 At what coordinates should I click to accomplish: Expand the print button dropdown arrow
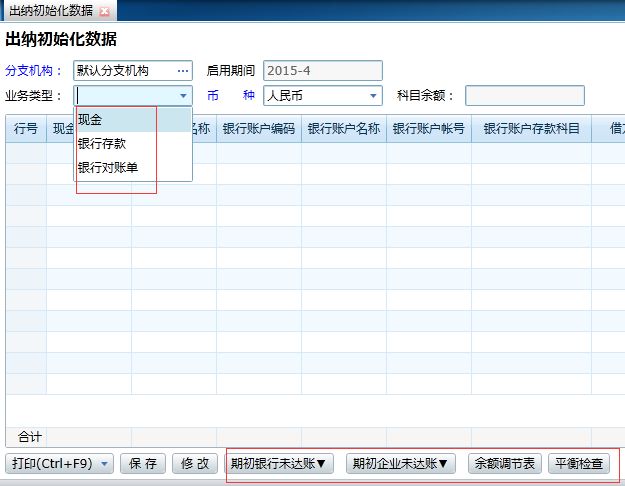pyautogui.click(x=104, y=464)
